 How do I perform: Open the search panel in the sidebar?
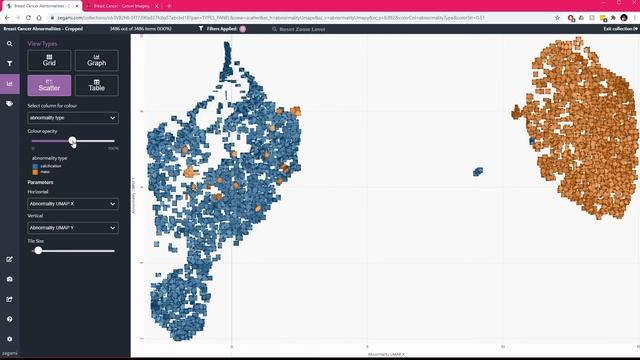pyautogui.click(x=9, y=44)
